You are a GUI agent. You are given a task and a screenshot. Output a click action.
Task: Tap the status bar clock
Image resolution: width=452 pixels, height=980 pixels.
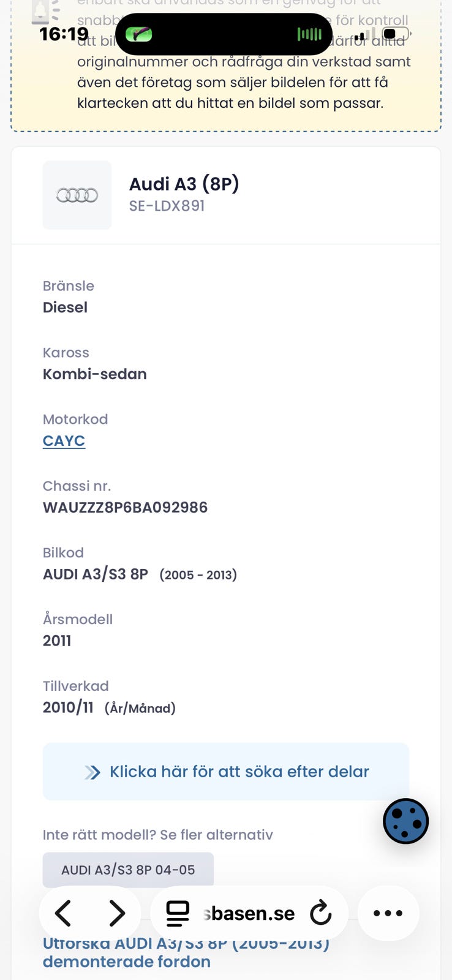tap(64, 34)
